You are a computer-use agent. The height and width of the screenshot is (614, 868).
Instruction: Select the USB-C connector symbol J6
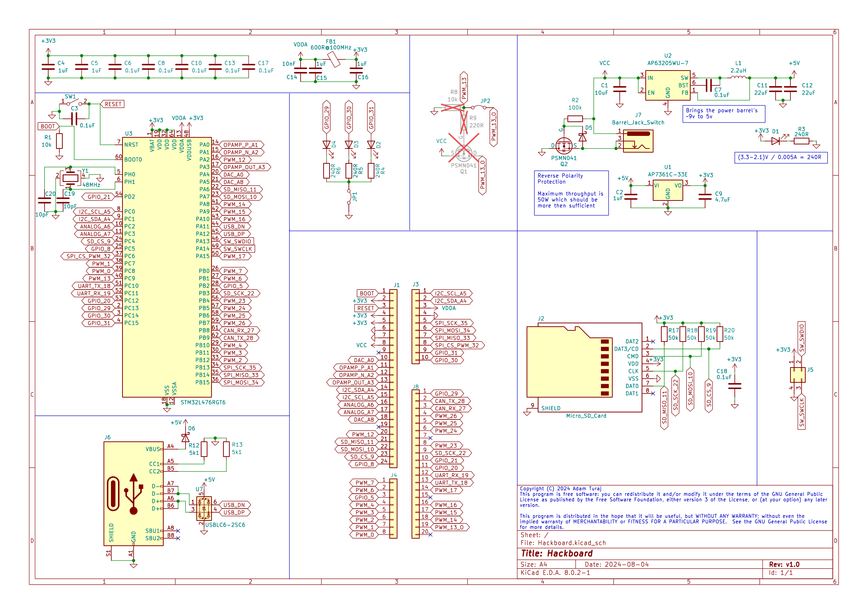pos(133,494)
